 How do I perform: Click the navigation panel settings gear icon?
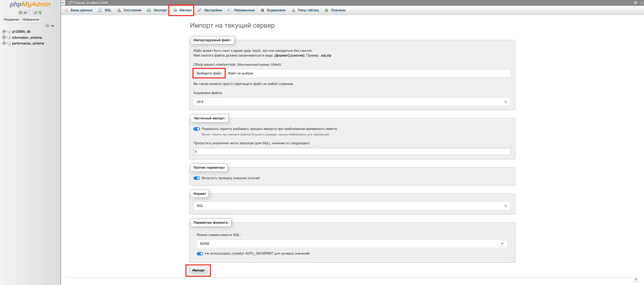[35, 12]
